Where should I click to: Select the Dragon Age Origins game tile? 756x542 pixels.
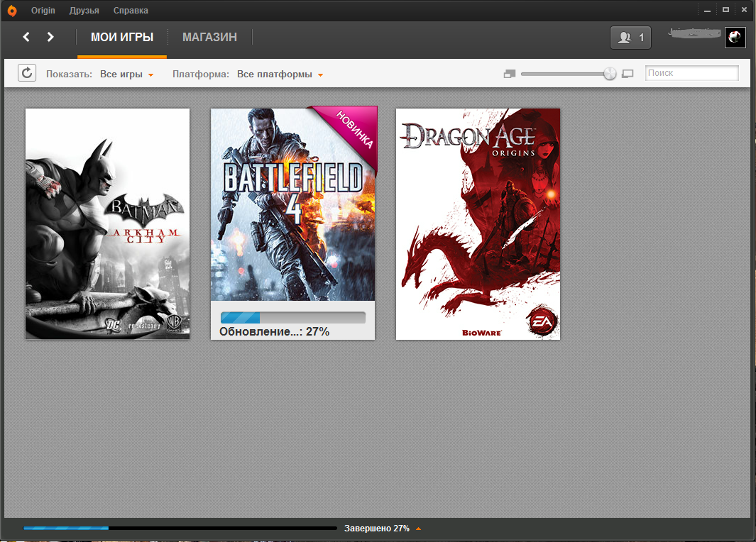click(478, 224)
